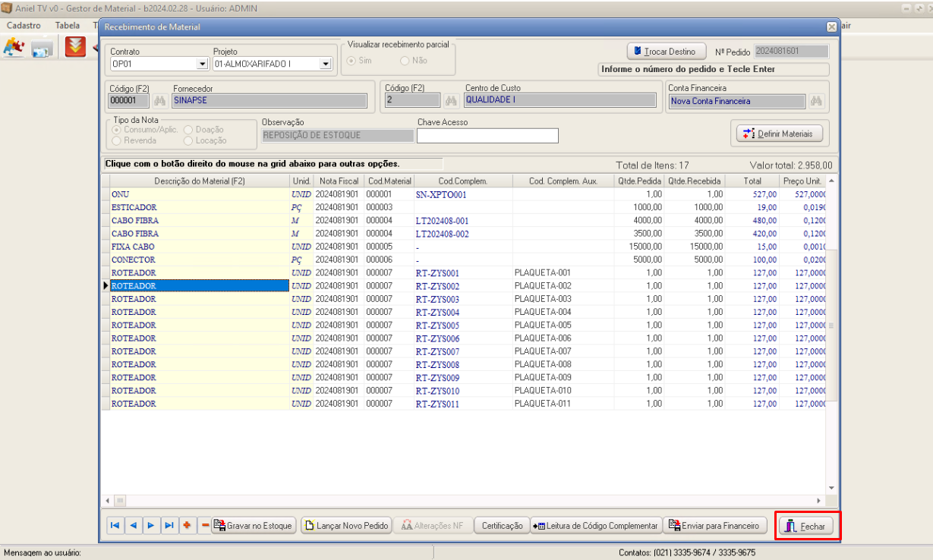
Task: Open the Conta Financeira search binoculars
Action: point(816,101)
